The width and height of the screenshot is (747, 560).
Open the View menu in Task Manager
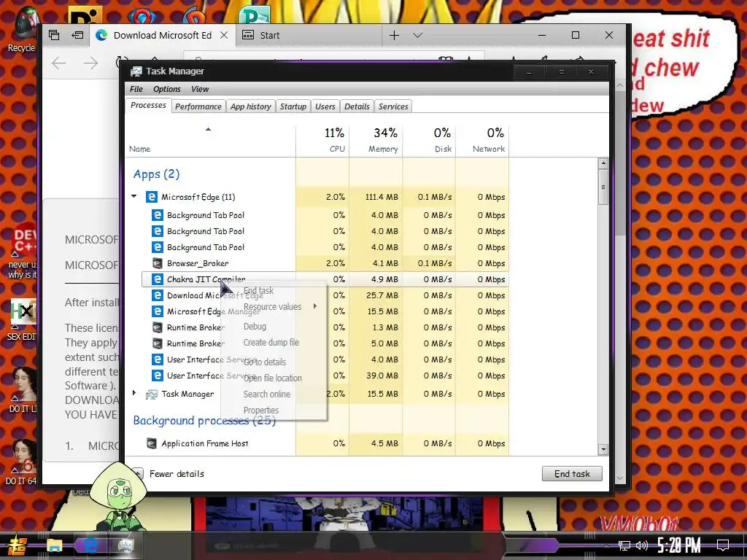200,89
